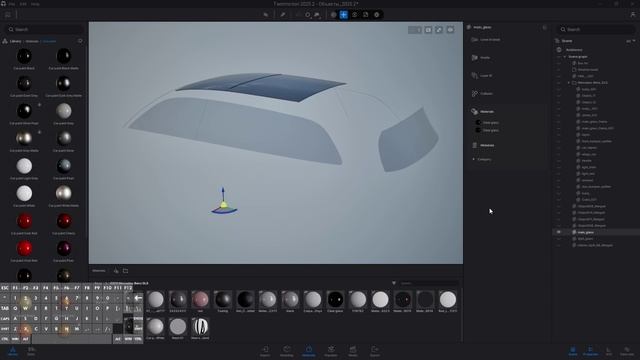This screenshot has height=360, width=640.
Task: Collapse the Scene graph tree node
Action: (565, 57)
